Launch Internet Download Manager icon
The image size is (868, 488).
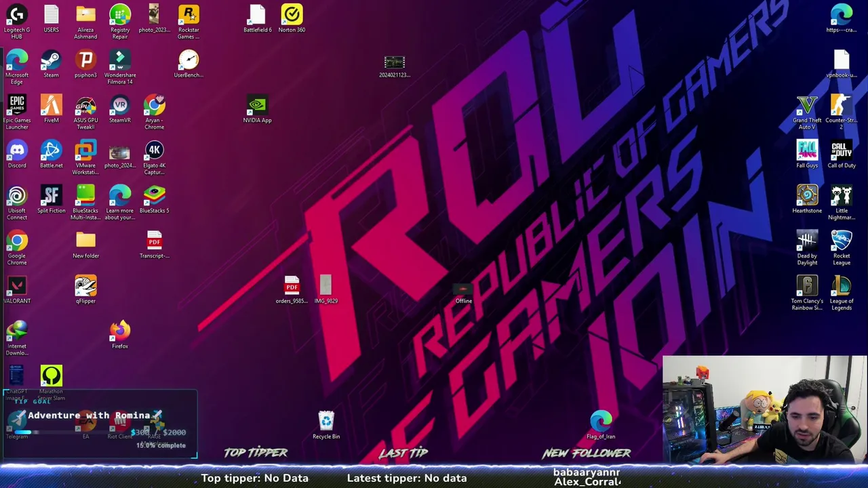tap(17, 338)
